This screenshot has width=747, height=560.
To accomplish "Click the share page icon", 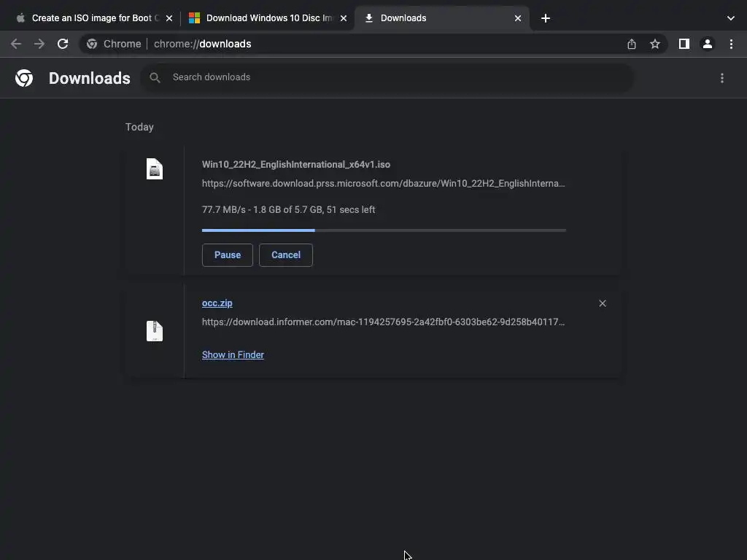I will tap(632, 44).
